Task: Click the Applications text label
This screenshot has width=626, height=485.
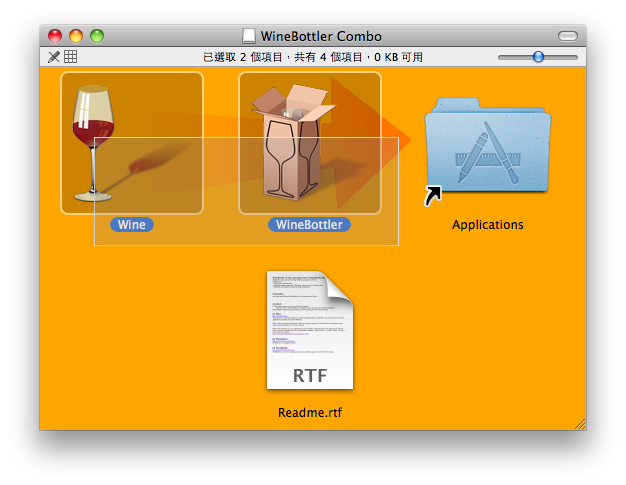Action: [487, 225]
